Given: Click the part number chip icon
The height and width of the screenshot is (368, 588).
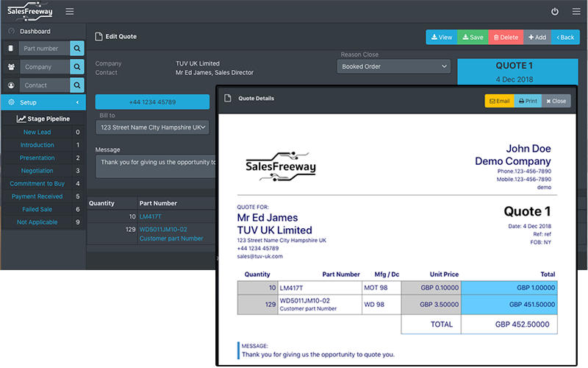Looking at the screenshot, I should pos(11,48).
